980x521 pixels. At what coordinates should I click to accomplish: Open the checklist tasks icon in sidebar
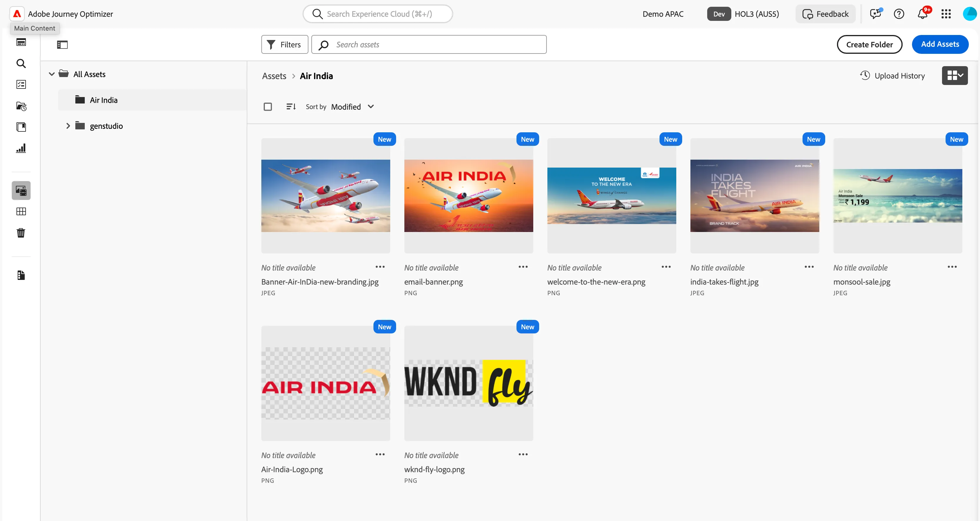pyautogui.click(x=21, y=84)
